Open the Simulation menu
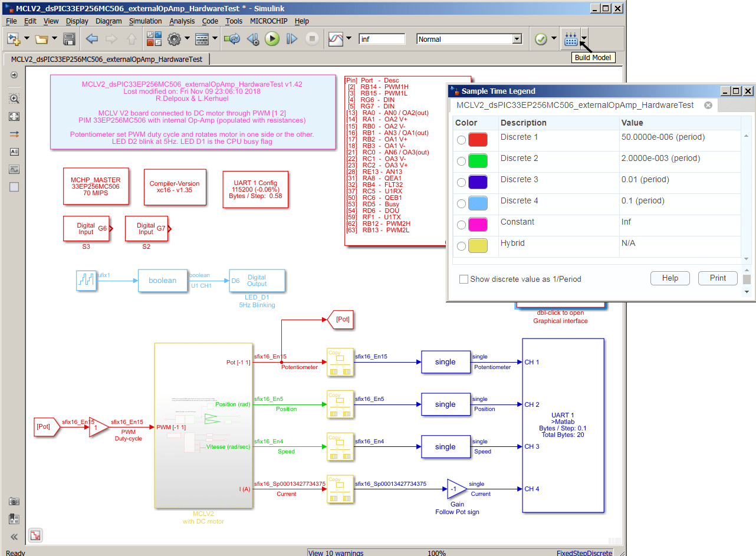Viewport: 756px width, 556px height. 145,21
